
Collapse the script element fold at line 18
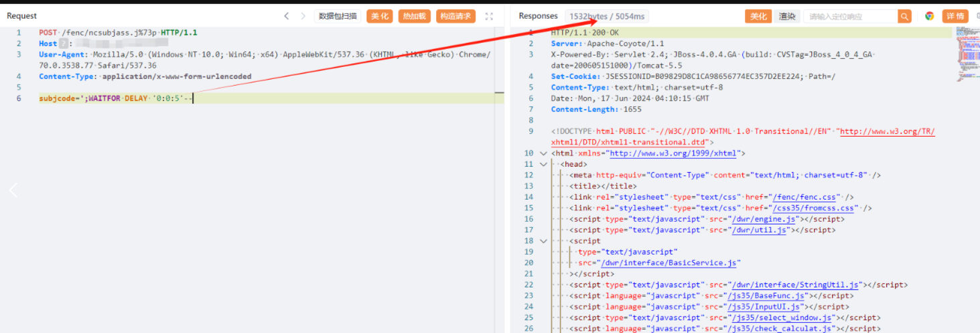(x=543, y=241)
